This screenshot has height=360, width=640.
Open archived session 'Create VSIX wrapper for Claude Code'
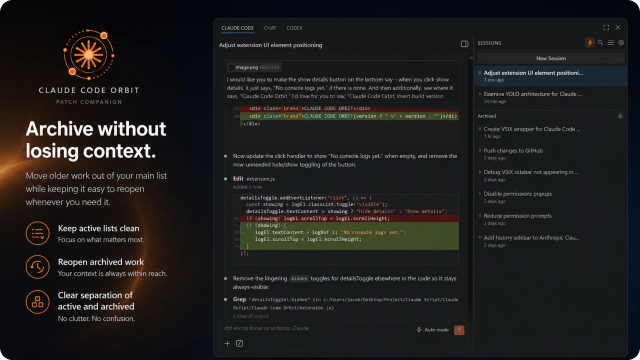coord(551,132)
